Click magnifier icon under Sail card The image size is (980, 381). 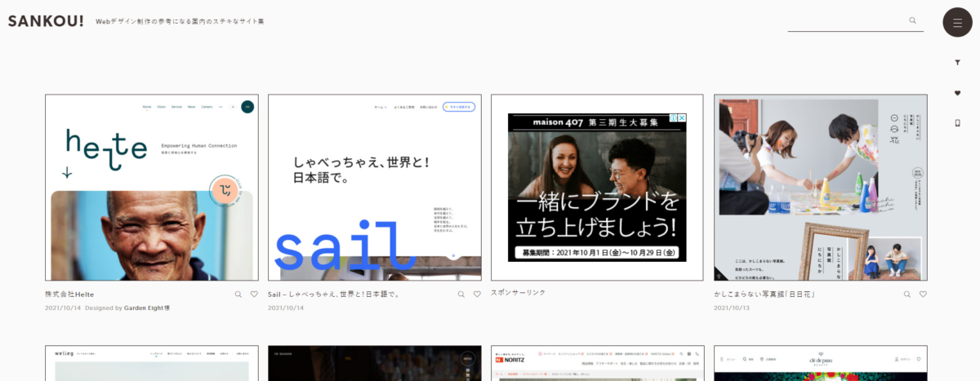461,294
